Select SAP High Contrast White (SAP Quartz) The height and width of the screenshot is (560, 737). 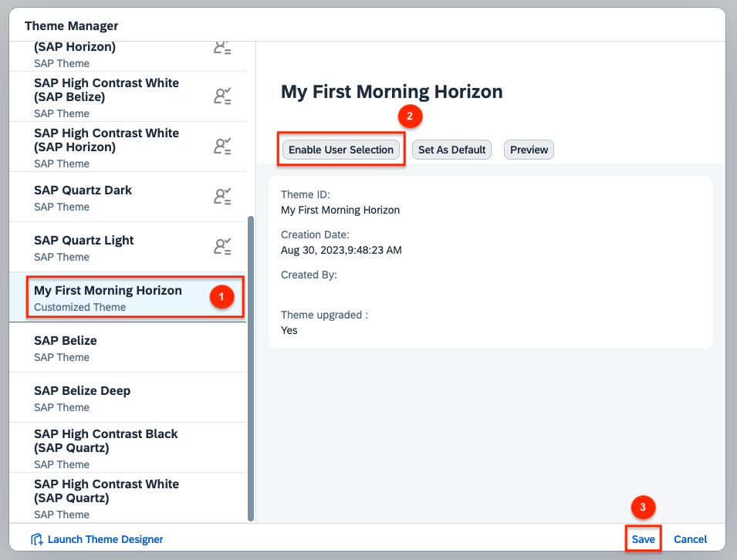[128, 498]
